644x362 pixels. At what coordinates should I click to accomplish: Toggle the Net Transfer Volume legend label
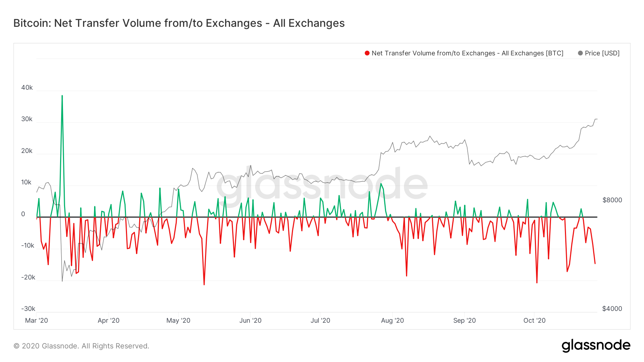[x=467, y=53]
